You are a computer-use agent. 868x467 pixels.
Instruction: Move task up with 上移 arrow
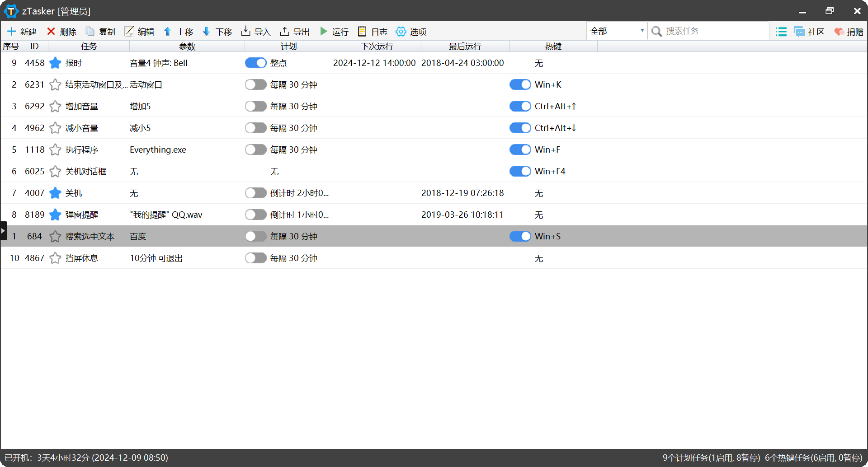(x=168, y=32)
